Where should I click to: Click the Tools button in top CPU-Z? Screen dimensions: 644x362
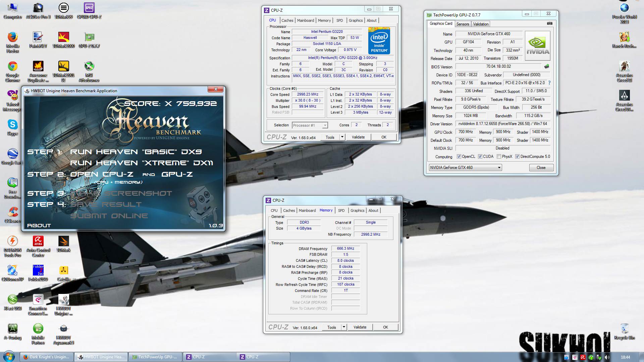330,137
